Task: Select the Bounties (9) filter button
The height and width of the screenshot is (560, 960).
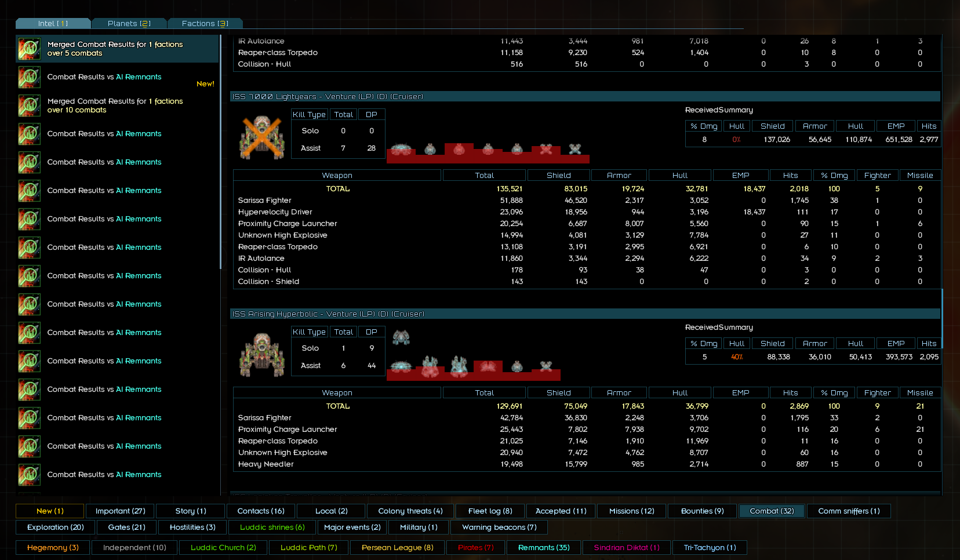Action: pos(702,511)
